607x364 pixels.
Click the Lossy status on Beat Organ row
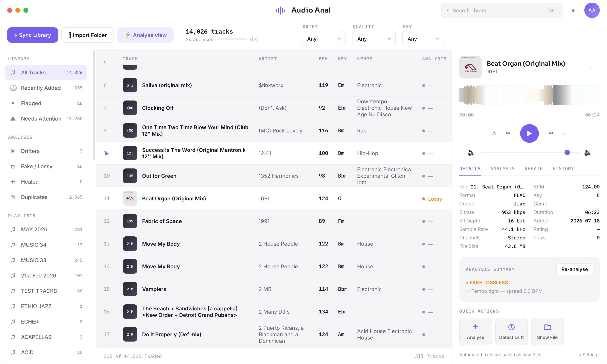(x=432, y=199)
